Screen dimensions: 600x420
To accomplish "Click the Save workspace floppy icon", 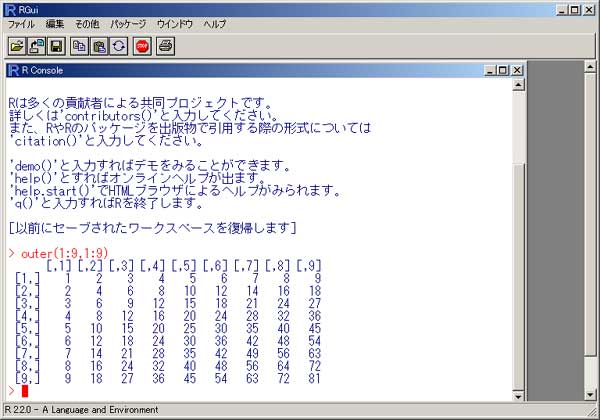I will [x=57, y=46].
